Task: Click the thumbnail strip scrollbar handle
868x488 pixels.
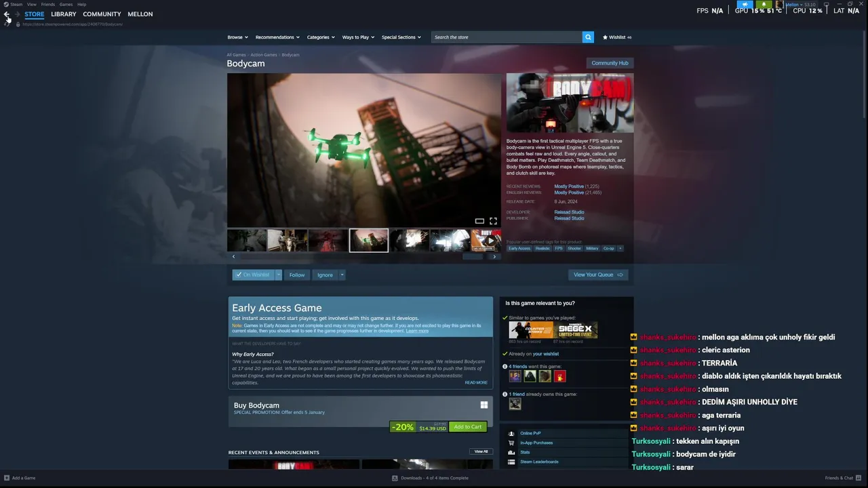Action: 473,257
